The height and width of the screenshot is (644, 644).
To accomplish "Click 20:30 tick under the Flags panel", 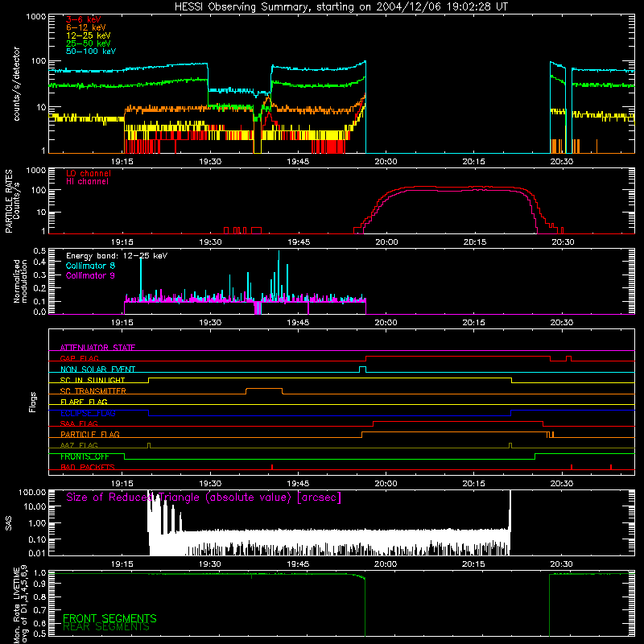I will click(x=561, y=484).
